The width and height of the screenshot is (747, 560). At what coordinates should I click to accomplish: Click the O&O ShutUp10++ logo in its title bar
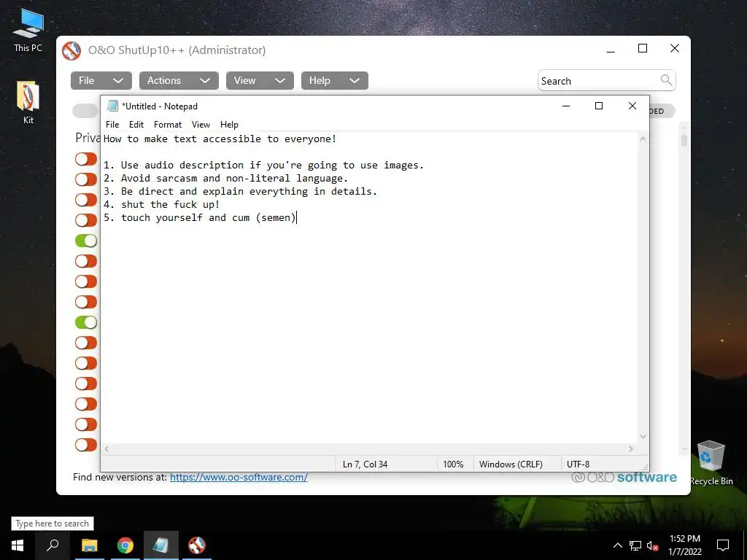(71, 50)
